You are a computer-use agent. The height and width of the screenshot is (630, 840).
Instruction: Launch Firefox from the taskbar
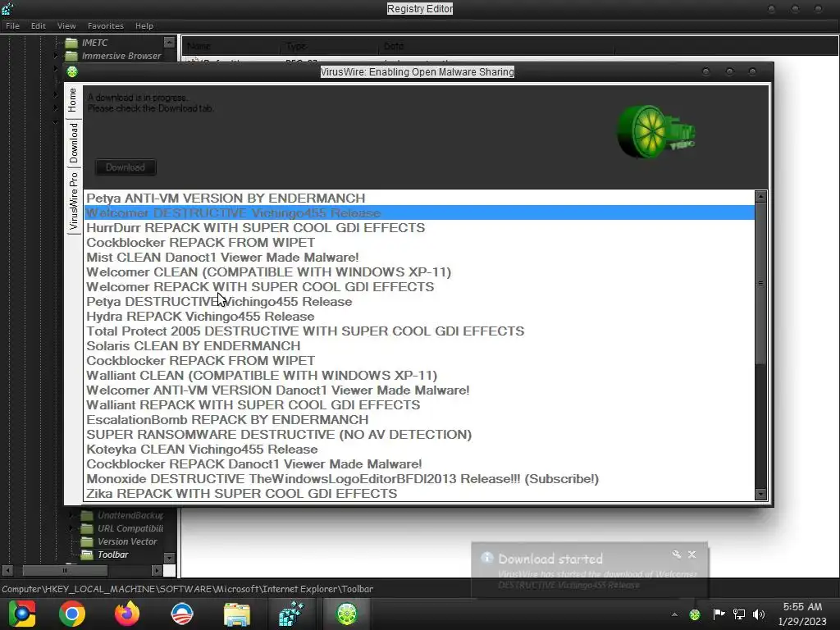click(127, 614)
